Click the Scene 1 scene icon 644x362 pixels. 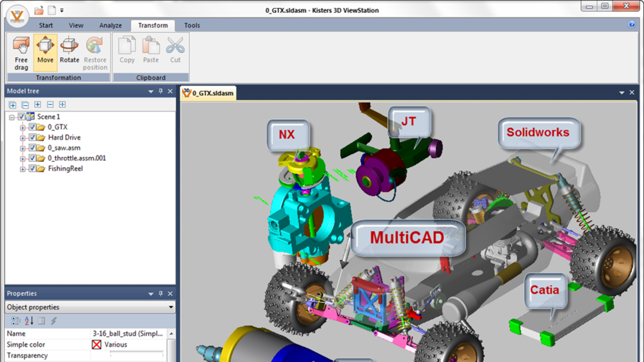31,117
